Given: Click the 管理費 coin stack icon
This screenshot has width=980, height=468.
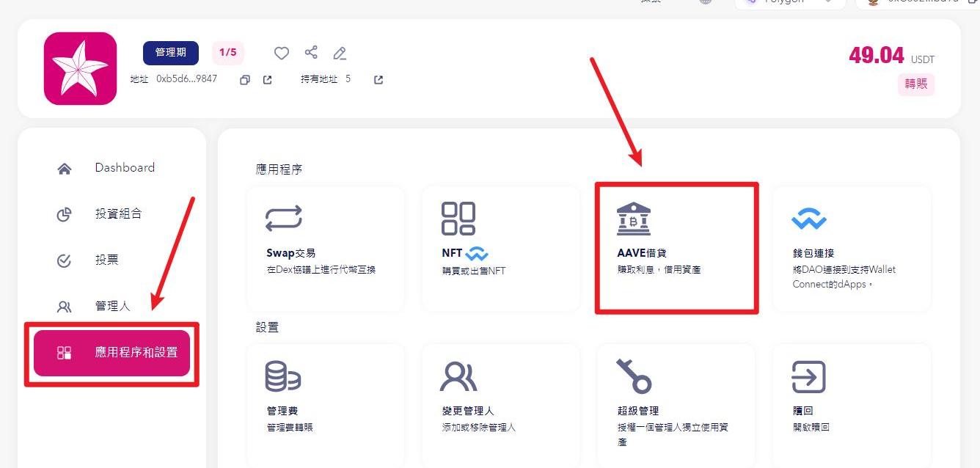Looking at the screenshot, I should 283,376.
